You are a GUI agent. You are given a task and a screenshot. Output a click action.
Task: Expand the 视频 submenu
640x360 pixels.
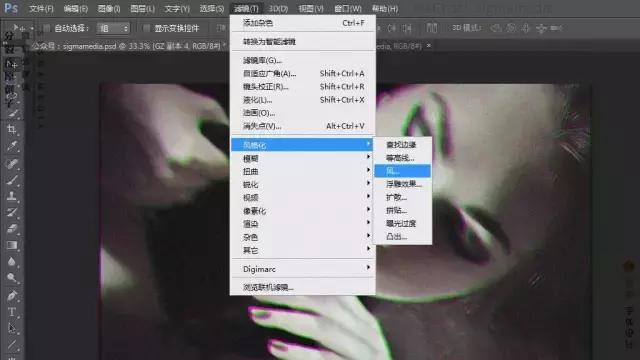coord(302,197)
